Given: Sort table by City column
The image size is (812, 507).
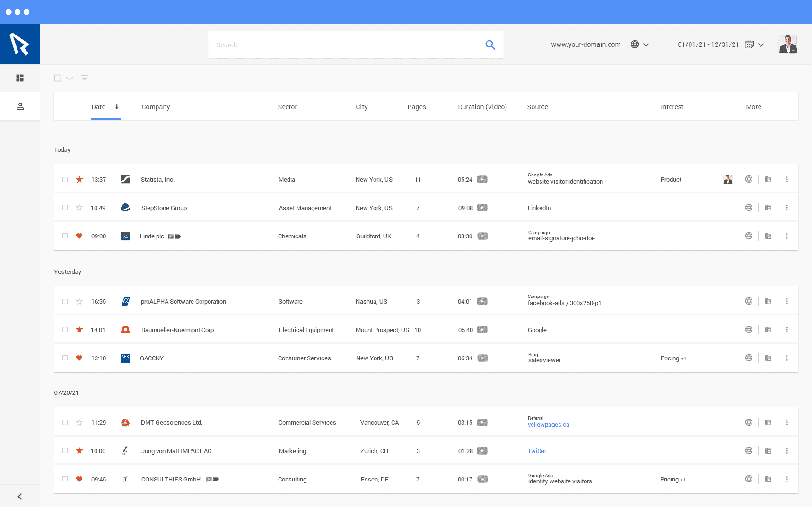Looking at the screenshot, I should tap(361, 107).
